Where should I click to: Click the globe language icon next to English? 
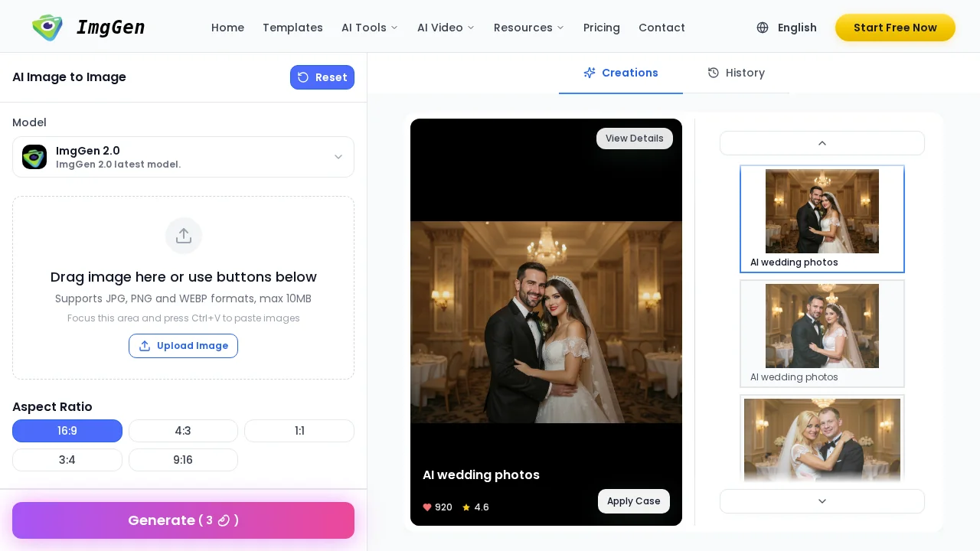pyautogui.click(x=763, y=28)
